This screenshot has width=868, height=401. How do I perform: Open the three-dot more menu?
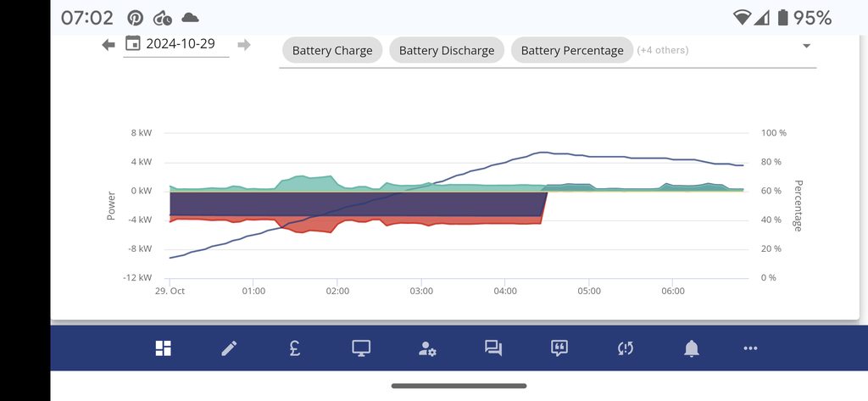[x=750, y=348]
